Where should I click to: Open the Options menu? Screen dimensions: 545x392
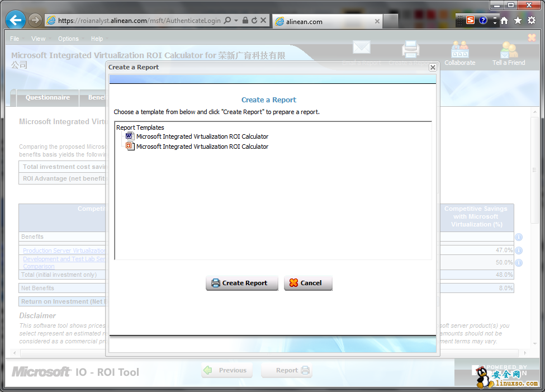pyautogui.click(x=68, y=39)
